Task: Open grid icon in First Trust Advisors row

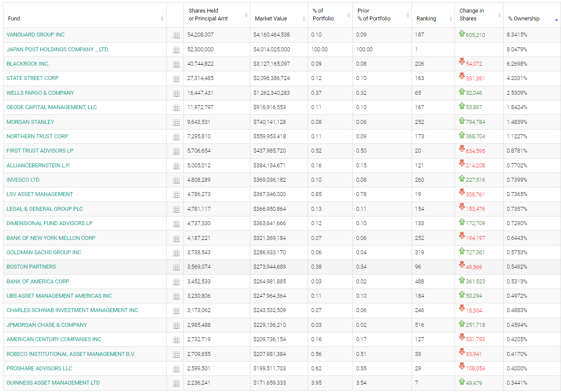Action: [176, 152]
